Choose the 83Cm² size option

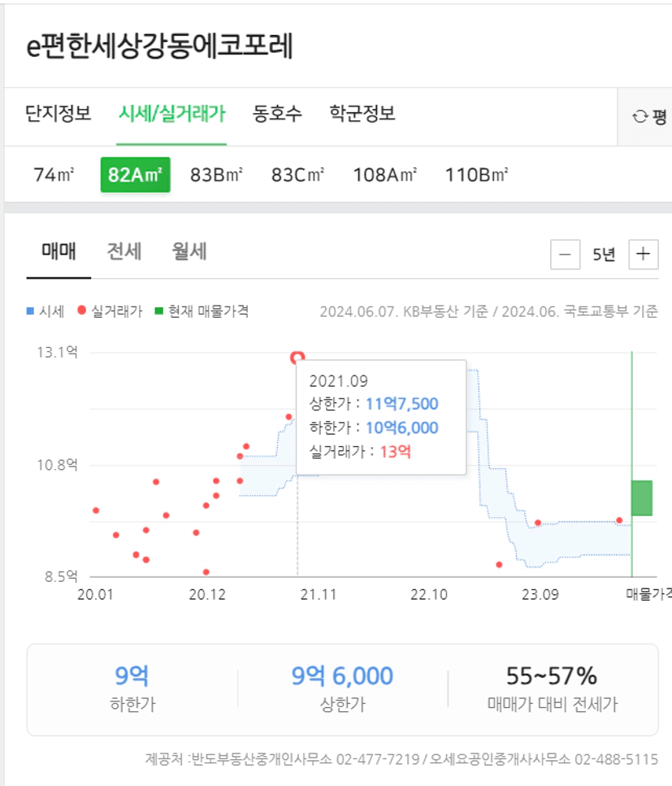pyautogui.click(x=298, y=175)
